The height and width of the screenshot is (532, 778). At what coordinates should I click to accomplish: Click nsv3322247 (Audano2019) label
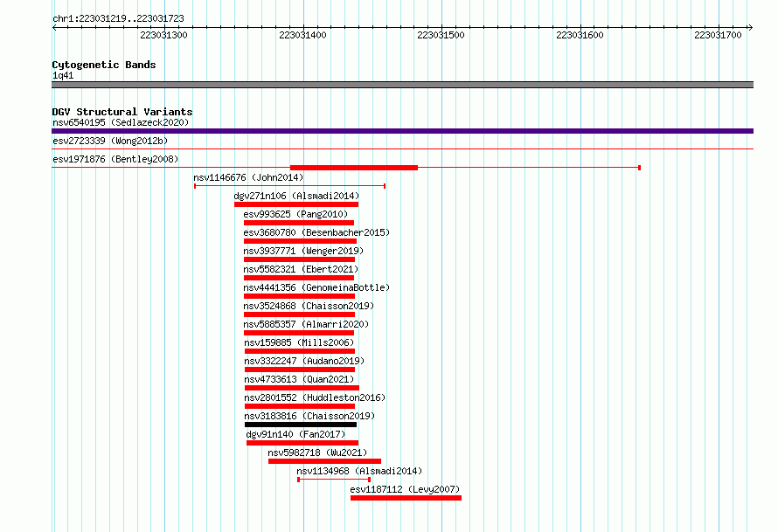point(304,361)
